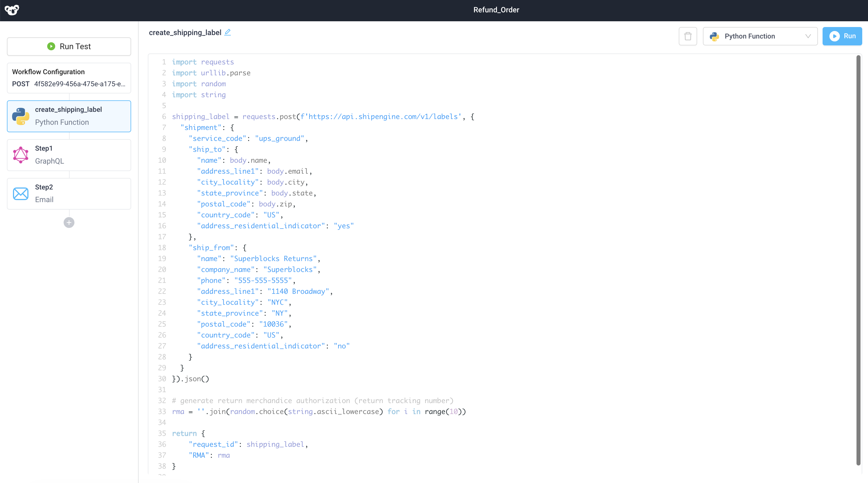Add a new step with the plus button

pyautogui.click(x=69, y=222)
